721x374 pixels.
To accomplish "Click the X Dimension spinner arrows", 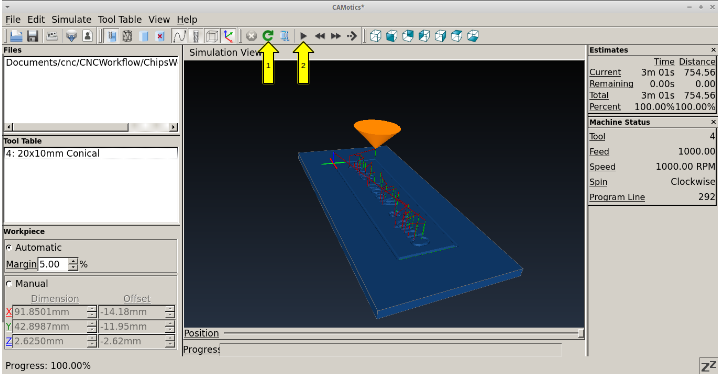I will click(x=92, y=312).
